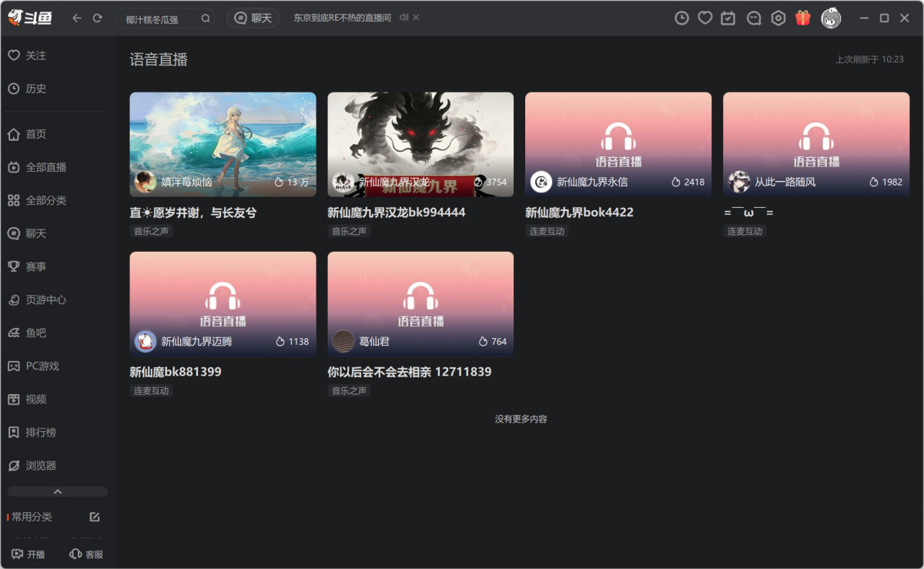Open the 全部分类 category grid icon
This screenshot has height=569, width=924.
tap(14, 200)
